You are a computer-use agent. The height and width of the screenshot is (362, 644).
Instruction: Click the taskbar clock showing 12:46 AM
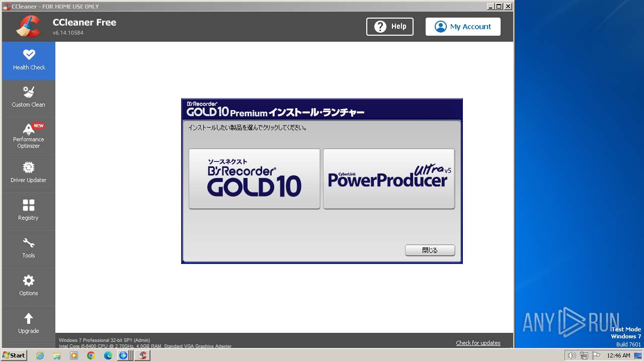(618, 355)
